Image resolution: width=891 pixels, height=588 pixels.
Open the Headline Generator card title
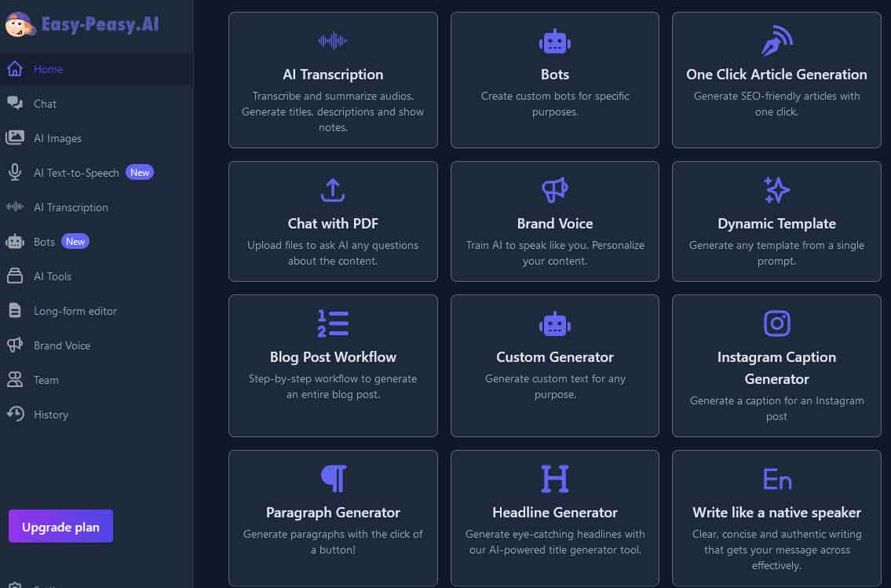(554, 513)
